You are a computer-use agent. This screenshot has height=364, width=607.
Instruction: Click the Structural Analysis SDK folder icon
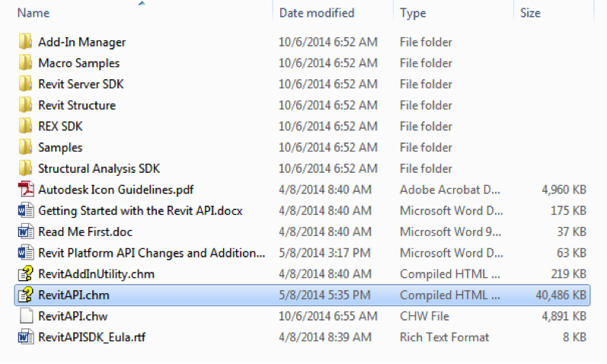26,168
